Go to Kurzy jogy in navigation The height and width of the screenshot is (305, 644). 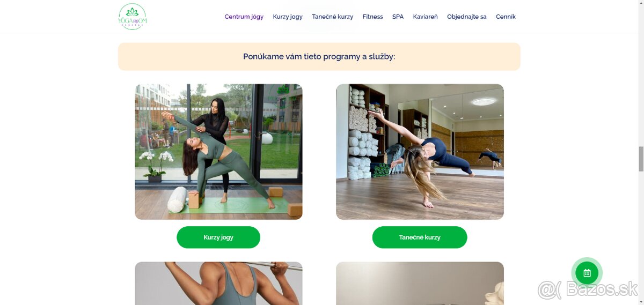288,17
